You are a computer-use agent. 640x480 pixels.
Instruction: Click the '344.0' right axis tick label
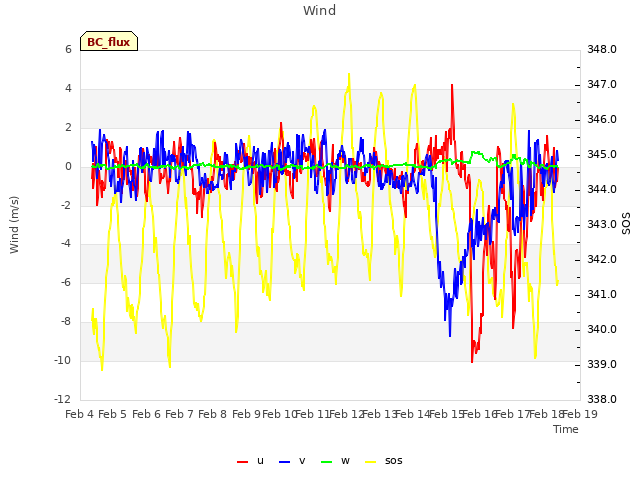(x=602, y=189)
